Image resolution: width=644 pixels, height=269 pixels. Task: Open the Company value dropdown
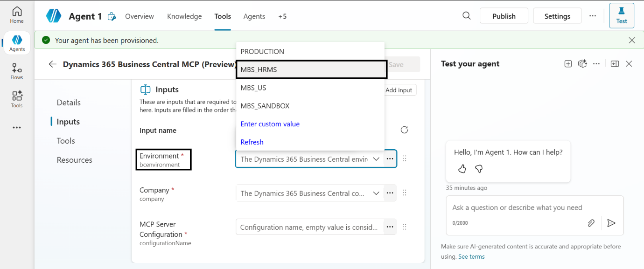click(377, 193)
